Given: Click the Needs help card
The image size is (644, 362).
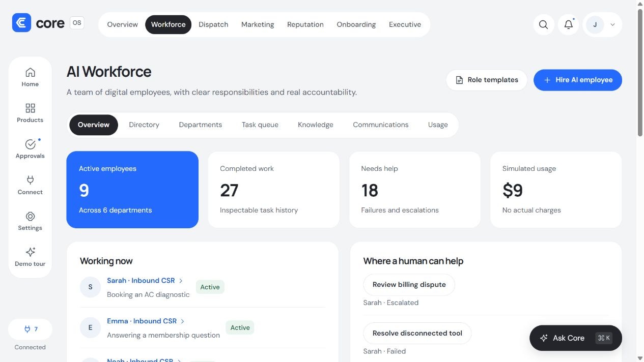Looking at the screenshot, I should pos(415,190).
